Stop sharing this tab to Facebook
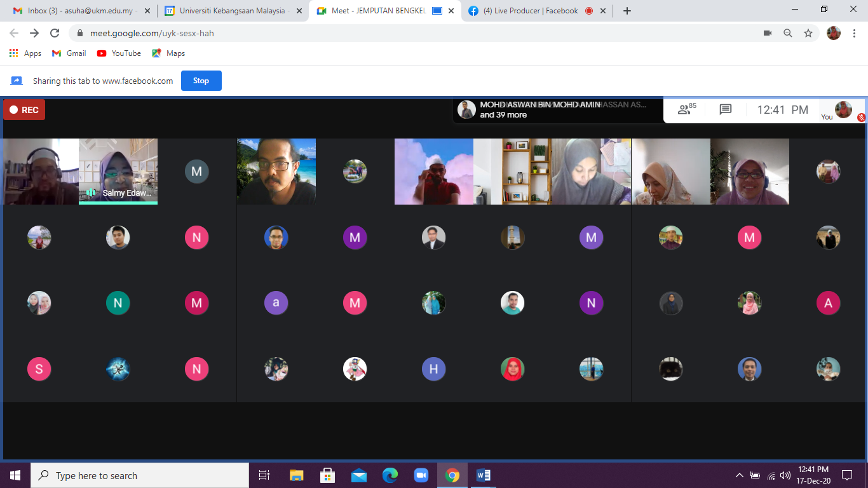This screenshot has height=488, width=868. point(201,81)
